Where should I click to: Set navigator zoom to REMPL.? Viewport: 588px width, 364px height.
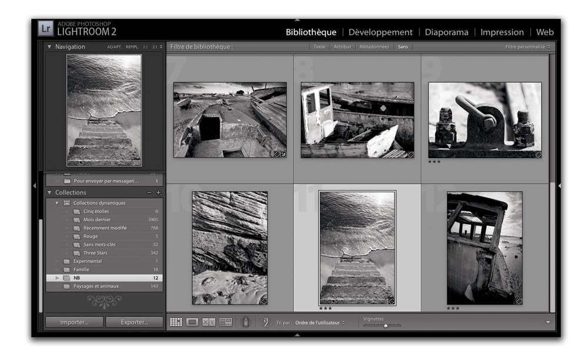132,47
